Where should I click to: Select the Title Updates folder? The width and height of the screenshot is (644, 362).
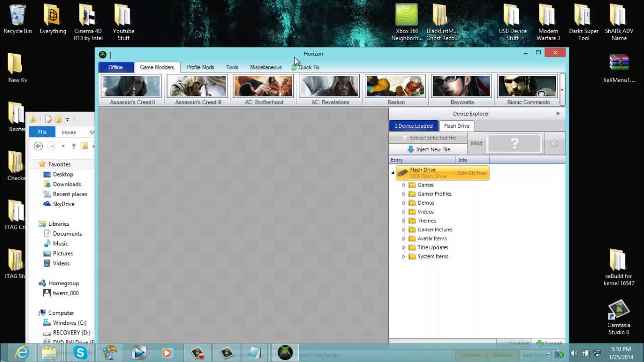(x=428, y=248)
